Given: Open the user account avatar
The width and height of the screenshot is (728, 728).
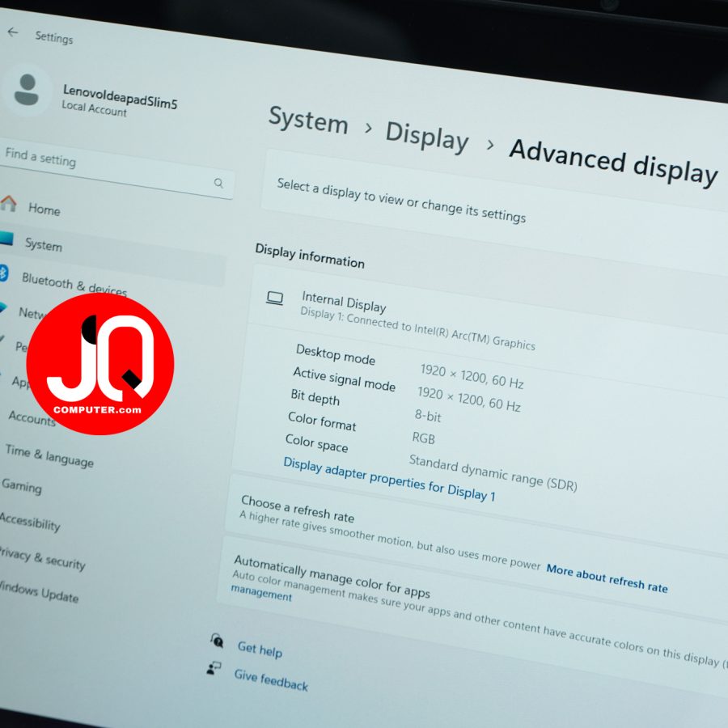Looking at the screenshot, I should coord(27,90).
